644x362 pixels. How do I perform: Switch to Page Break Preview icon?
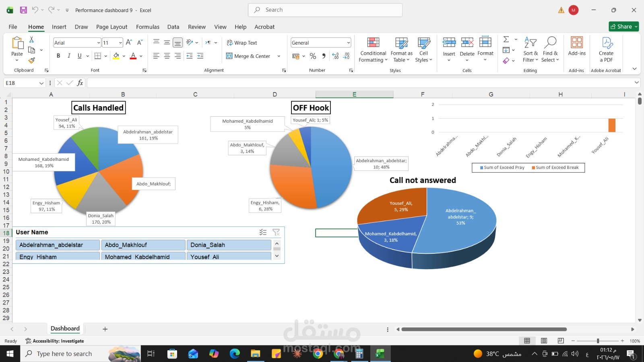[x=561, y=341]
